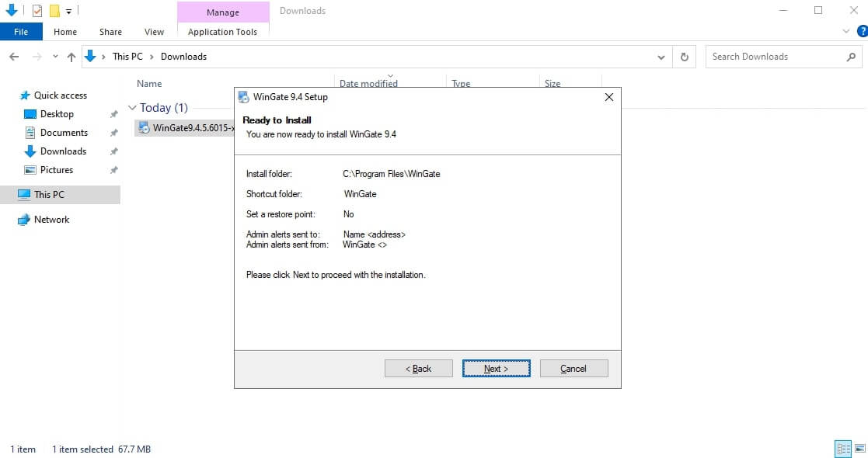This screenshot has height=458, width=868.
Task: Click the WinGate Setup title bar icon
Action: (243, 97)
